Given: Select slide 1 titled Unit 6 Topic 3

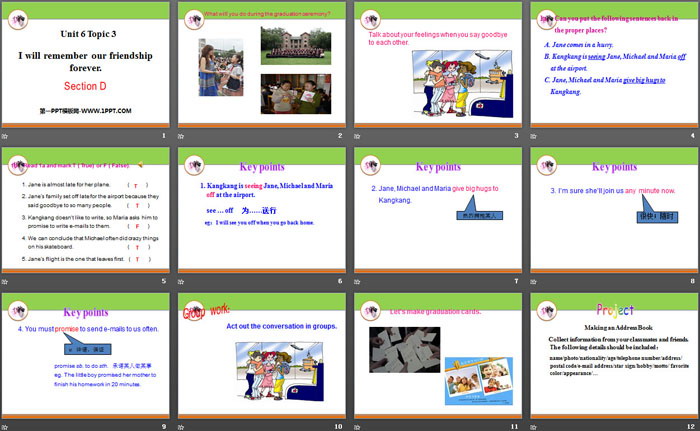Looking at the screenshot, I should pyautogui.click(x=86, y=65).
